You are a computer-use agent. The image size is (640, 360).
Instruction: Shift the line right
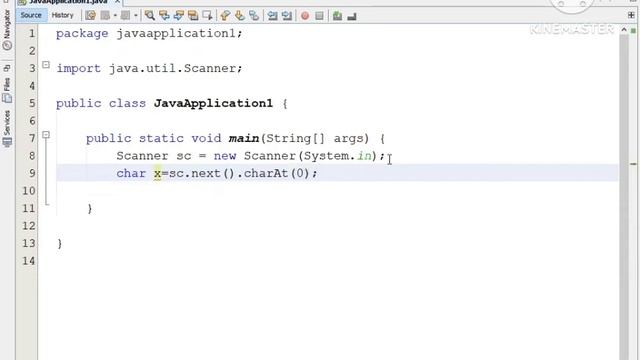287,16
